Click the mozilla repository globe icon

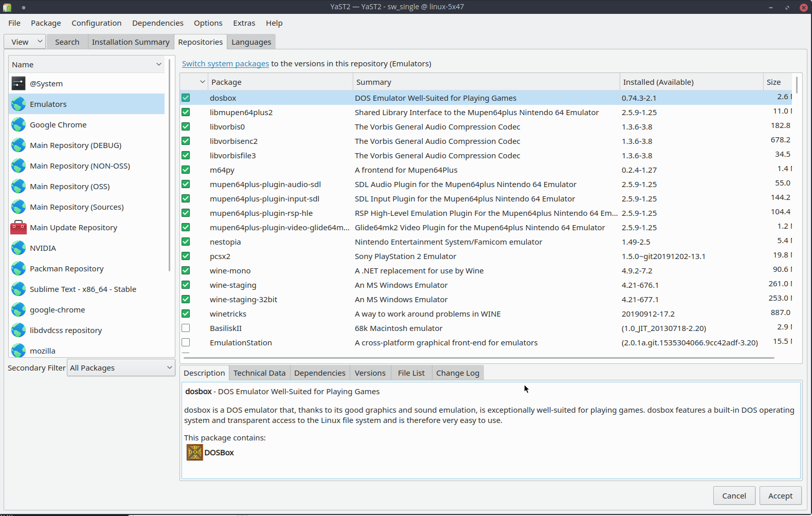click(x=19, y=350)
